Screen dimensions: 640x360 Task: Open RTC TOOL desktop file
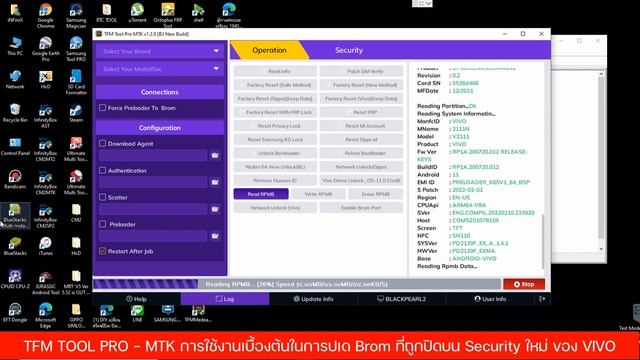coord(107,13)
